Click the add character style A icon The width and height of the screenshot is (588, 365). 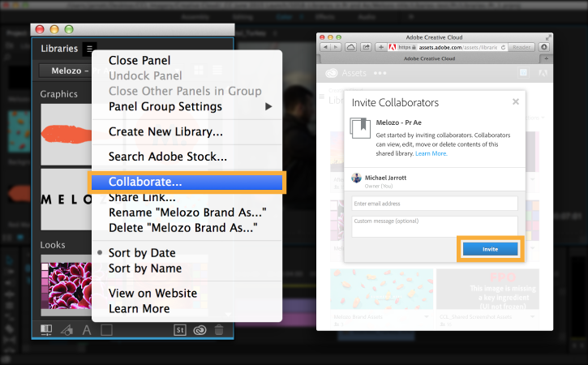pyautogui.click(x=87, y=330)
